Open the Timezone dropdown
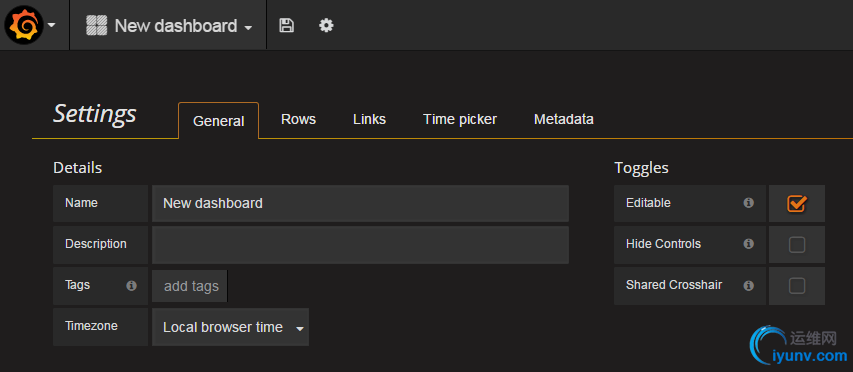853x372 pixels. [x=231, y=327]
